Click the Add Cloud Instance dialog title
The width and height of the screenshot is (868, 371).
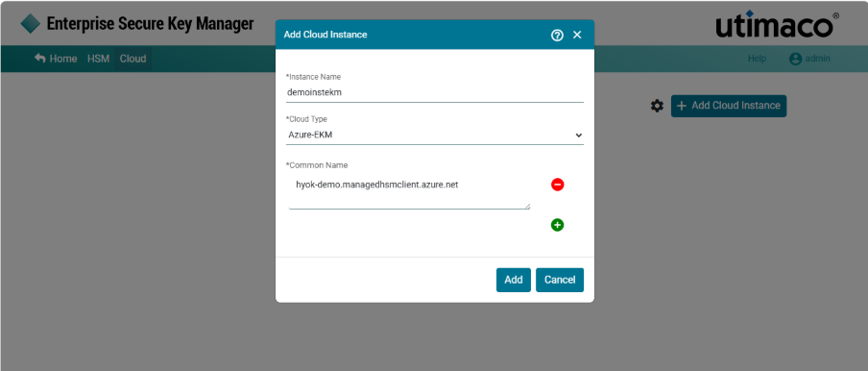325,35
